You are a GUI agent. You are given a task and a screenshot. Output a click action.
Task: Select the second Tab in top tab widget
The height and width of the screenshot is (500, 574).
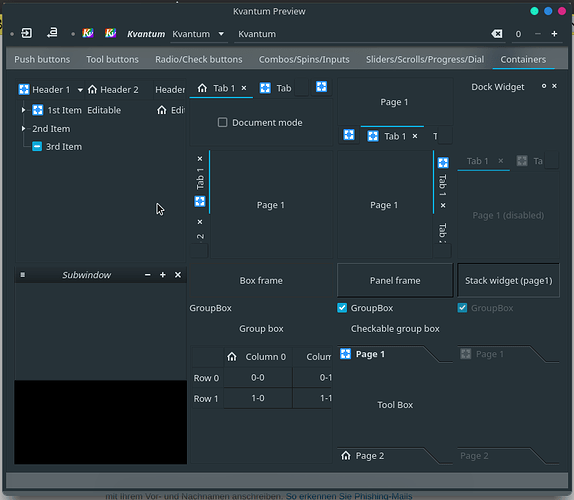click(276, 88)
